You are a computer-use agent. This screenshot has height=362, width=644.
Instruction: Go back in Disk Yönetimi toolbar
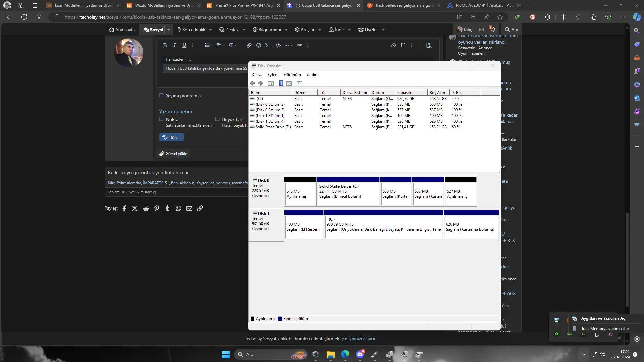(x=253, y=83)
